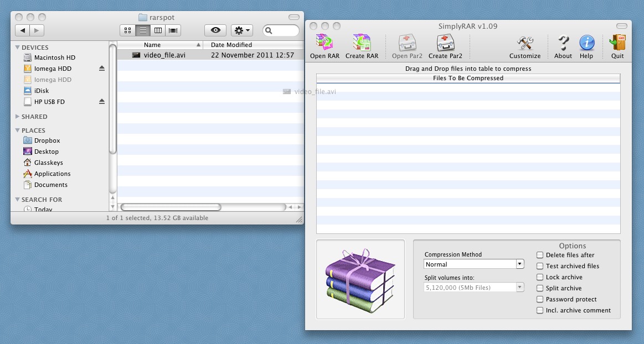Image resolution: width=644 pixels, height=344 pixels.
Task: Enable Delete files after checkbox
Action: (x=540, y=255)
